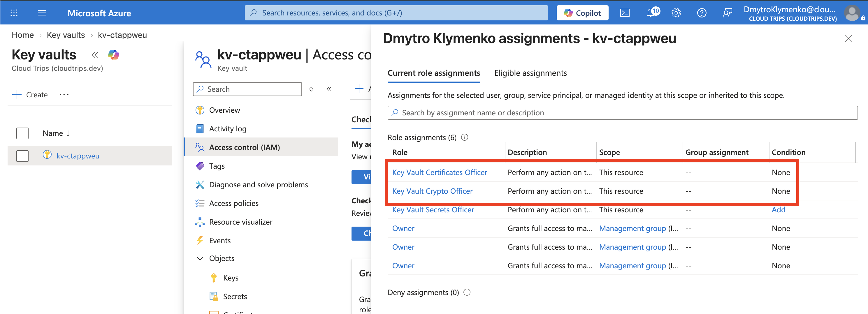The width and height of the screenshot is (868, 314).
Task: Open portal settings gear
Action: [676, 13]
